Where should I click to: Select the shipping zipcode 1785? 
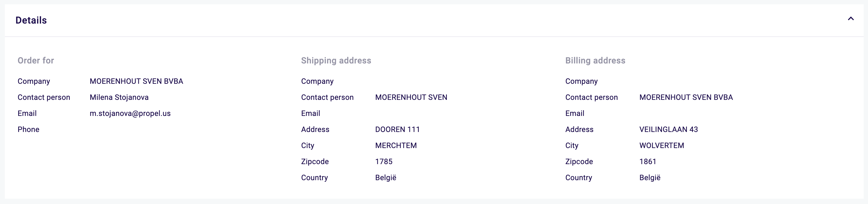tap(384, 161)
